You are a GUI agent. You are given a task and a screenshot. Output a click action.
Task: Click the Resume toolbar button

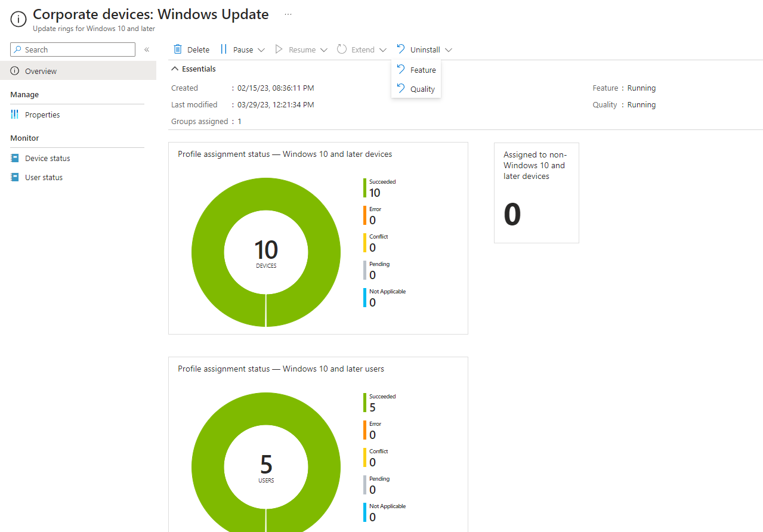pyautogui.click(x=301, y=50)
